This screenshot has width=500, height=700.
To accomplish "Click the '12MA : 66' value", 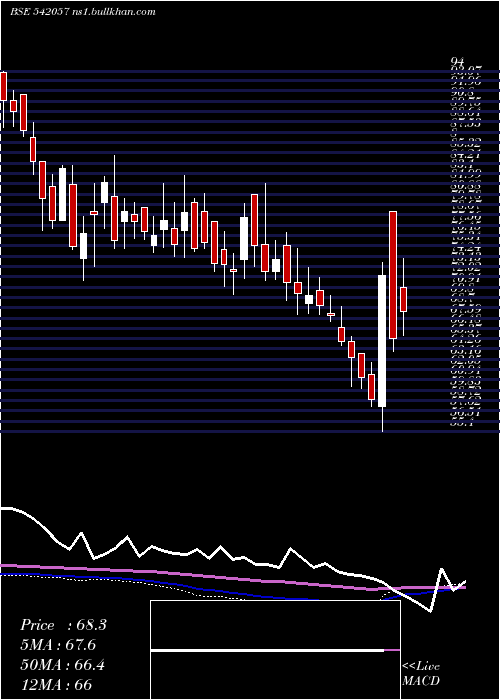I will 56,685.
